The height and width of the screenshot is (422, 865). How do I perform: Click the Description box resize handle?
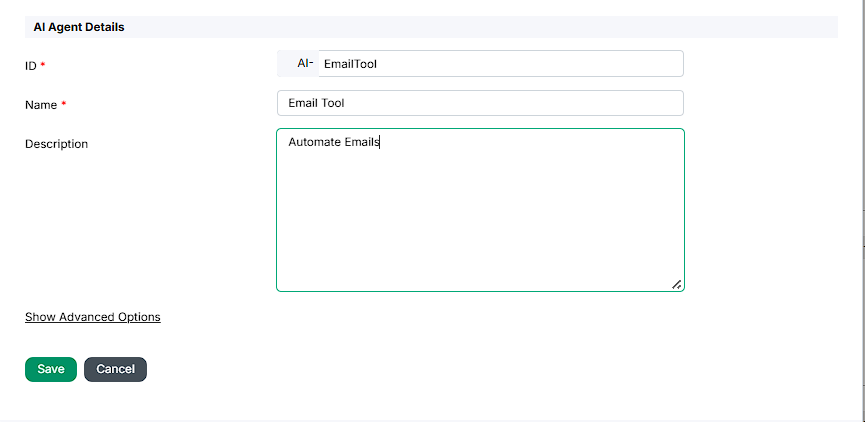(677, 285)
